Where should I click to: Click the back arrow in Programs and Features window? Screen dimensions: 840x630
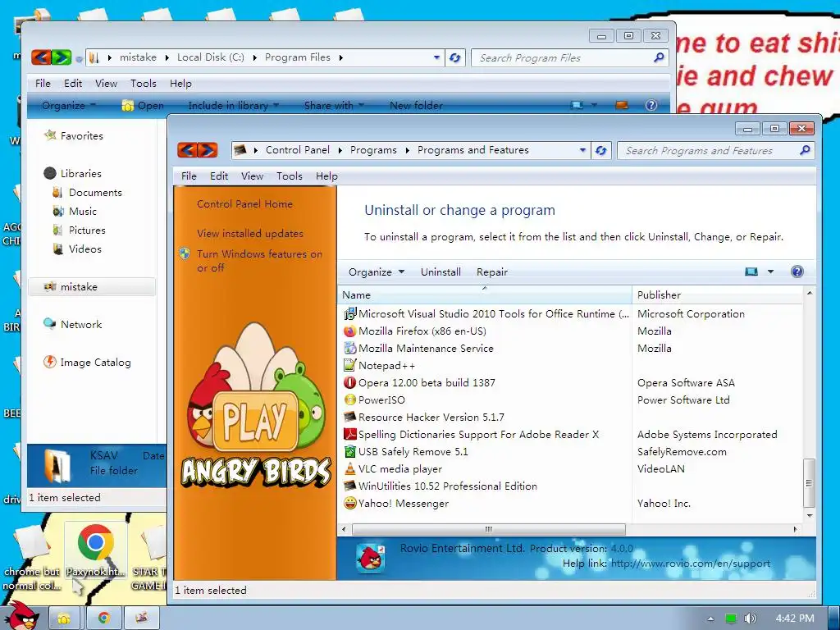click(x=187, y=150)
